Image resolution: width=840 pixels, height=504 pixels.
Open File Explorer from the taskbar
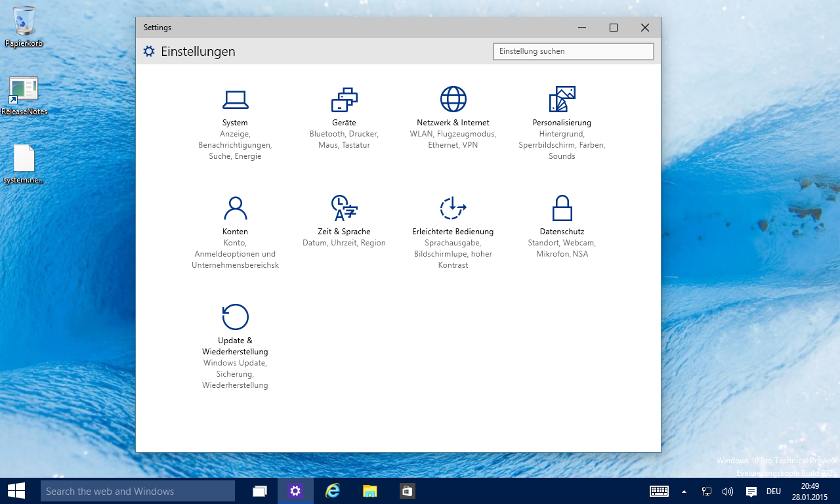(370, 491)
